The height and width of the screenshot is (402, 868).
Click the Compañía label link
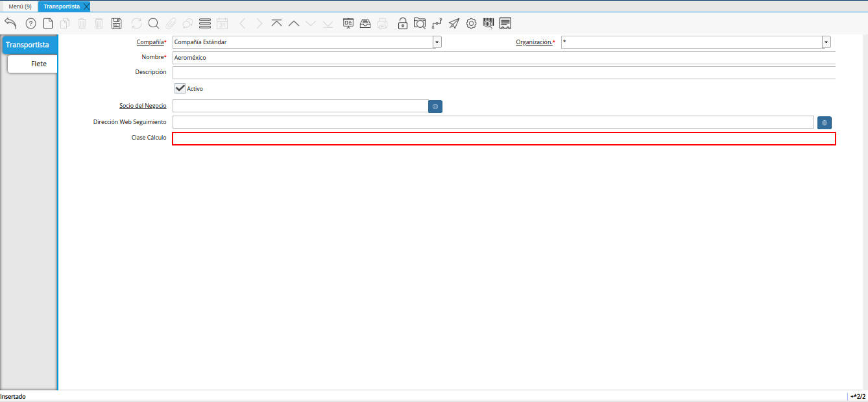point(150,42)
